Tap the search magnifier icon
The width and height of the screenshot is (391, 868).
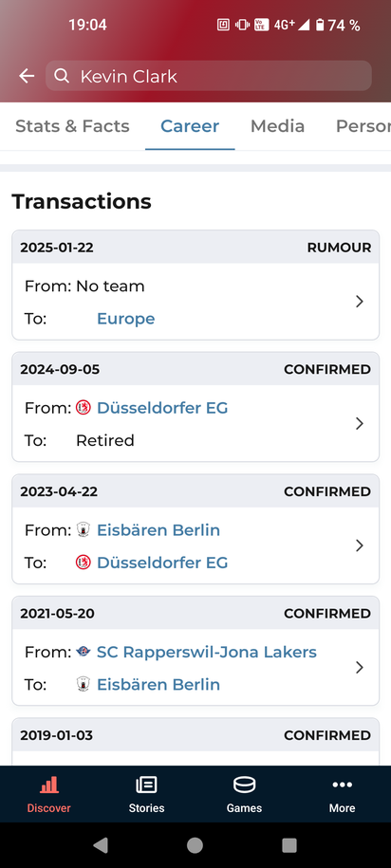(x=62, y=76)
